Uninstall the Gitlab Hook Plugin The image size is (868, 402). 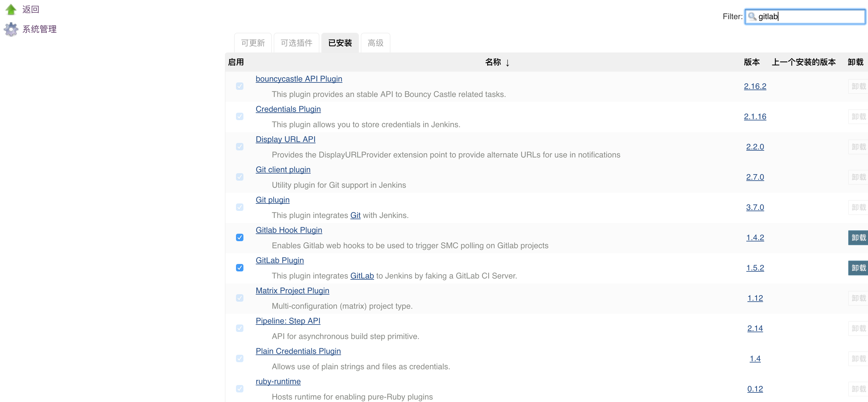tap(858, 238)
